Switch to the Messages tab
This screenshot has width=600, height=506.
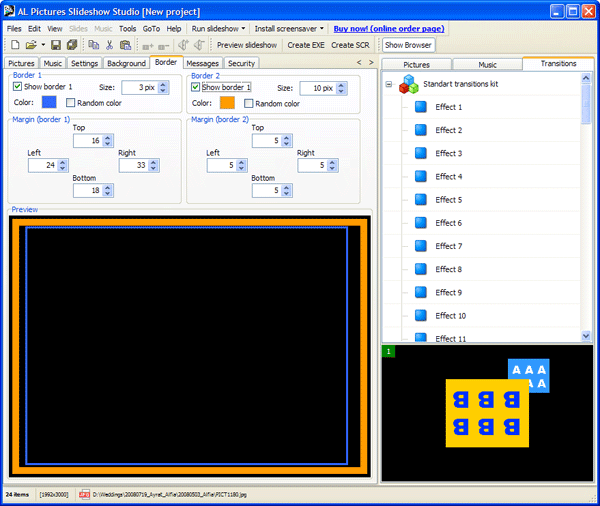pyautogui.click(x=202, y=63)
